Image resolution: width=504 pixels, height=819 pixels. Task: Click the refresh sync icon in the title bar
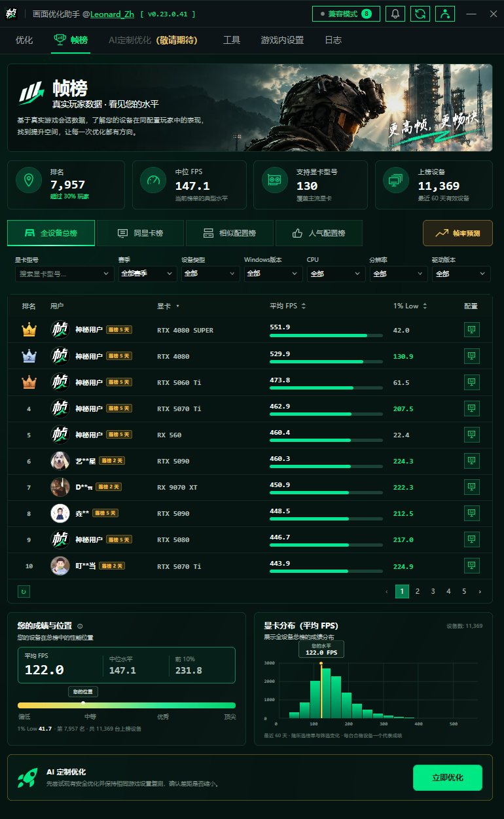[x=420, y=14]
